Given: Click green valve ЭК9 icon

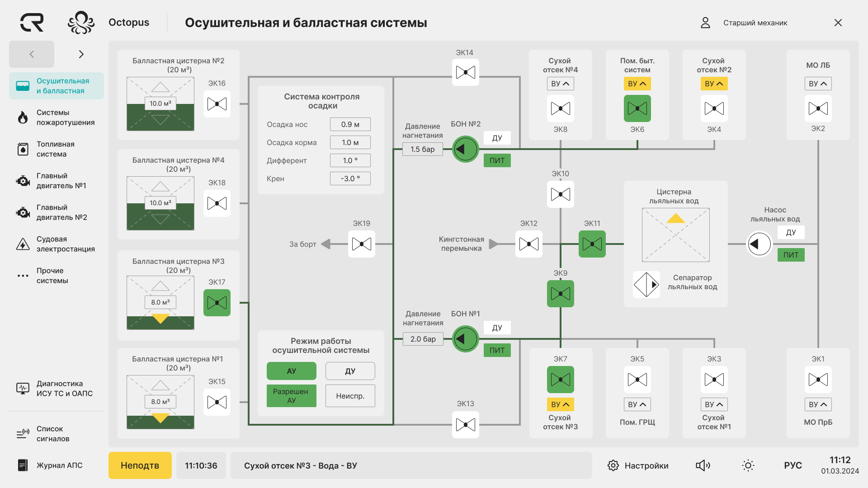Looking at the screenshot, I should tap(561, 294).
